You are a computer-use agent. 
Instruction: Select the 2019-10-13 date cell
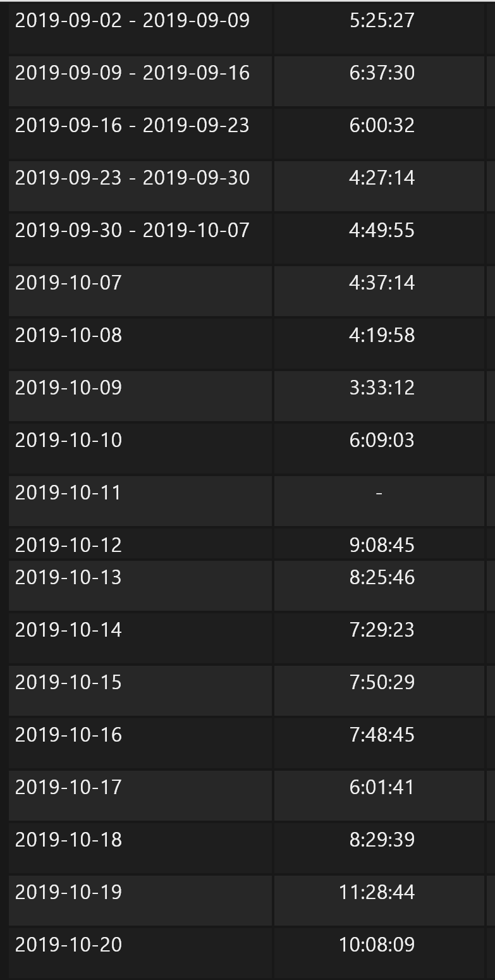[x=68, y=577]
